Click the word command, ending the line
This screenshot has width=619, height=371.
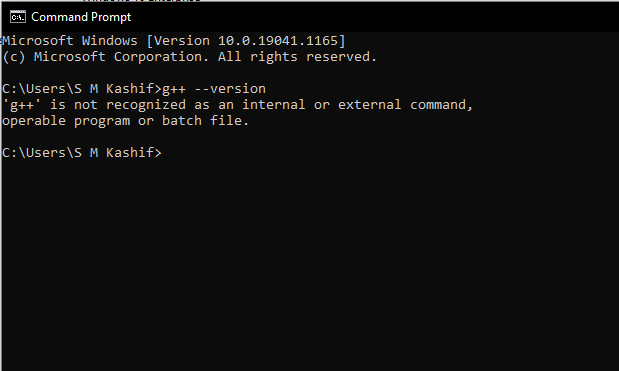[441, 105]
